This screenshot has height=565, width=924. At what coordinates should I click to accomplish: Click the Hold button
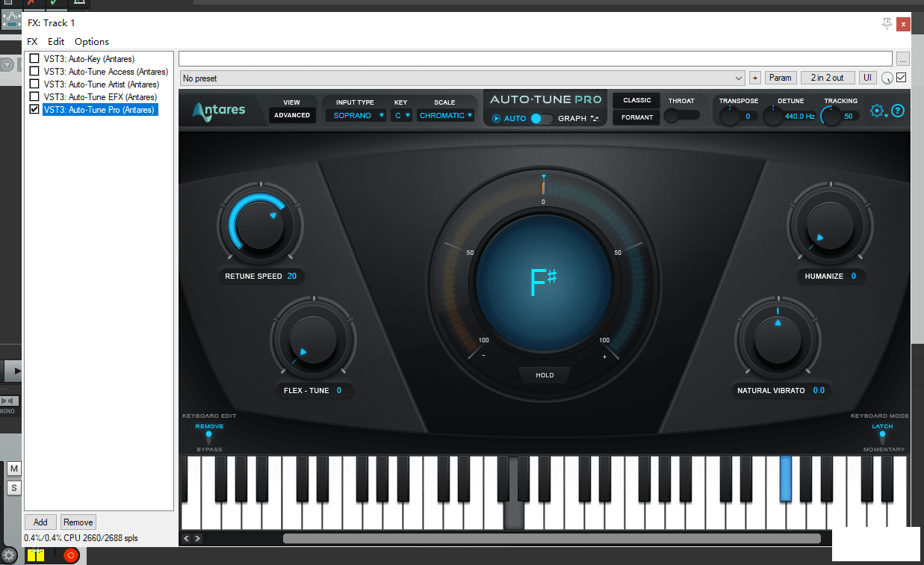[545, 375]
